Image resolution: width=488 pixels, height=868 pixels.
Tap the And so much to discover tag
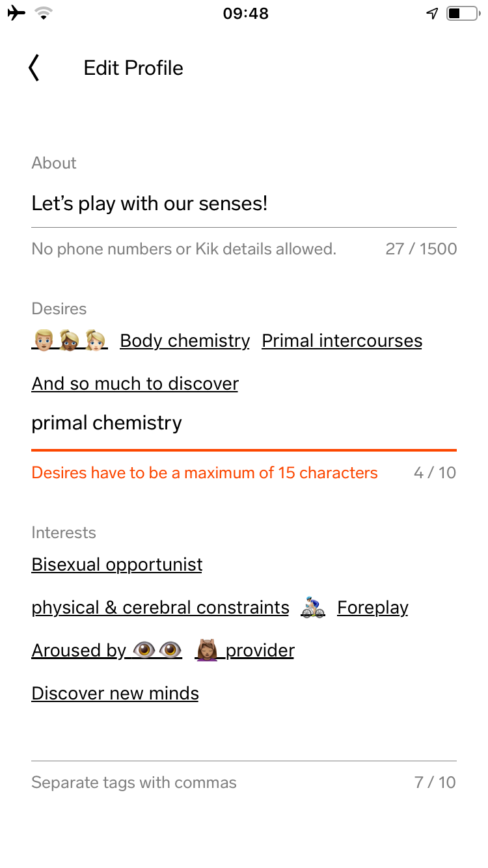(x=135, y=383)
